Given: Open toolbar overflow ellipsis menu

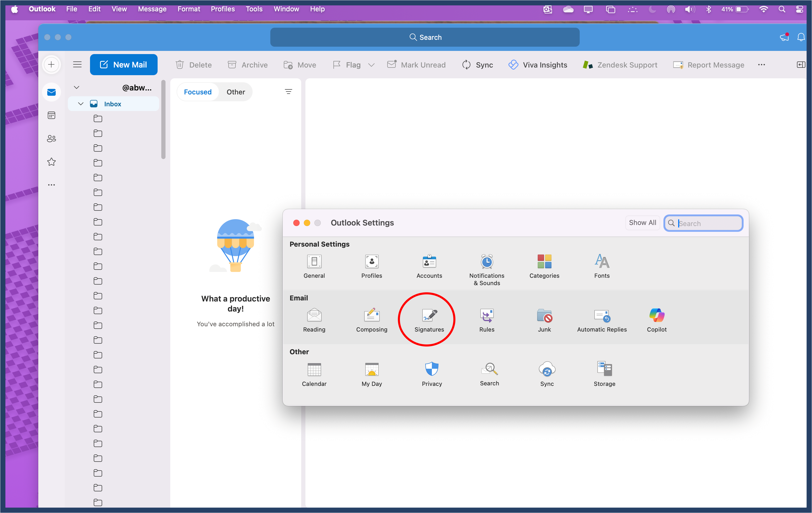Looking at the screenshot, I should click(x=761, y=65).
